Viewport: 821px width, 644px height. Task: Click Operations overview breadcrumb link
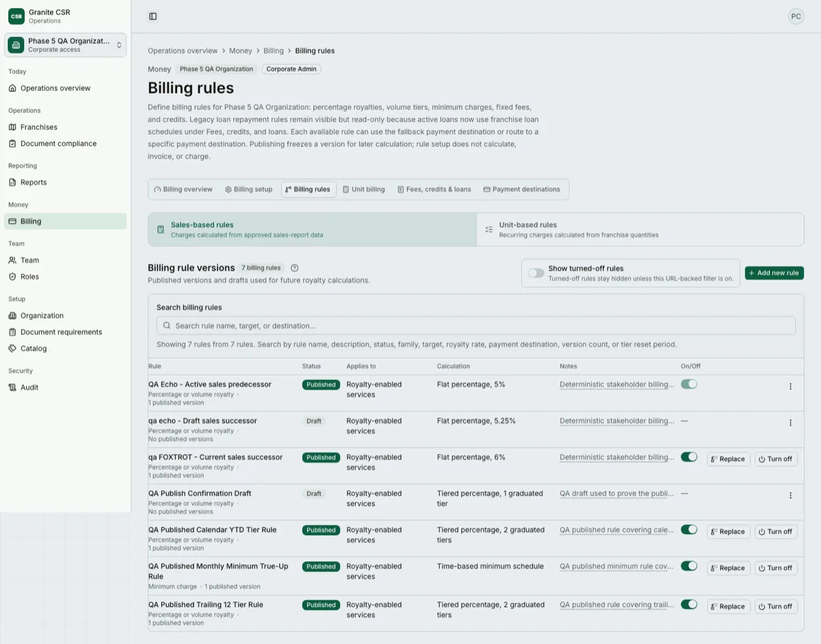pos(183,51)
